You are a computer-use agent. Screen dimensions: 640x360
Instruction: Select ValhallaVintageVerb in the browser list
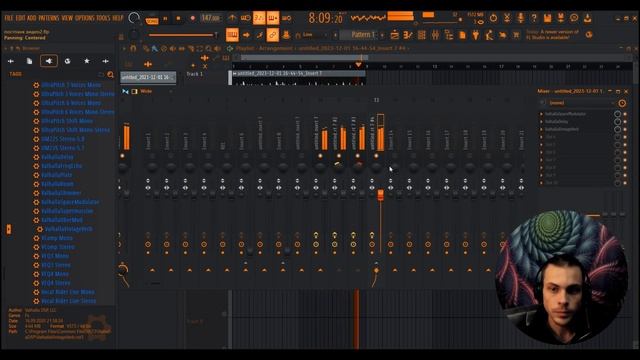point(69,229)
